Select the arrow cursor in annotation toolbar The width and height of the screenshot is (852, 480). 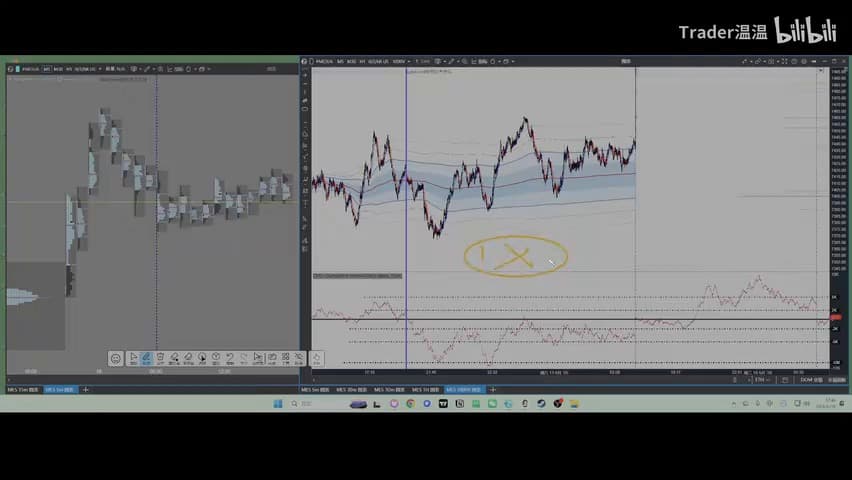(134, 358)
